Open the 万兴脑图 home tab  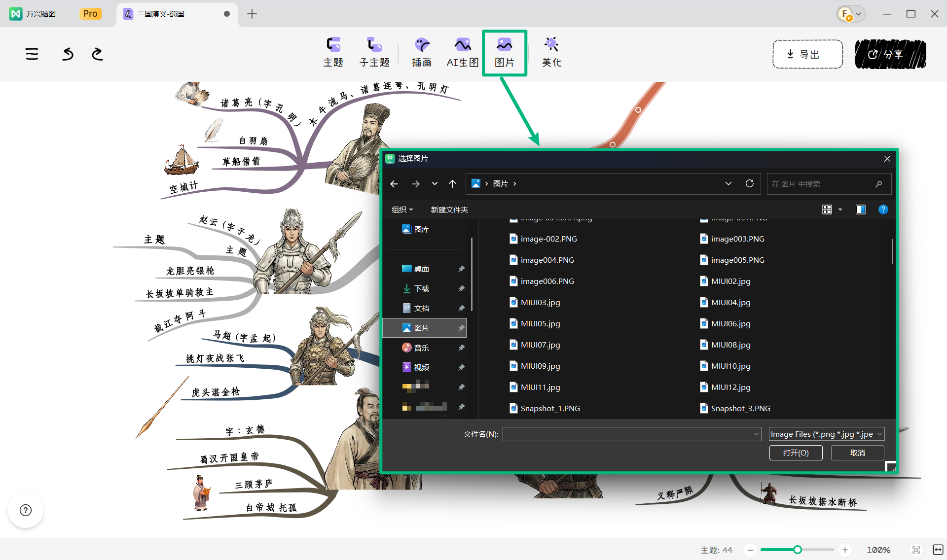point(34,14)
